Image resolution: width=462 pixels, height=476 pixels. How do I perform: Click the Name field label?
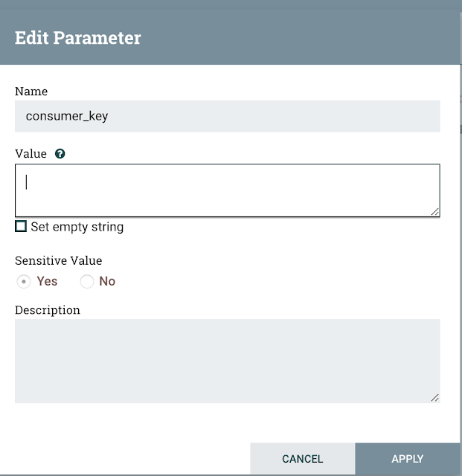coord(31,91)
